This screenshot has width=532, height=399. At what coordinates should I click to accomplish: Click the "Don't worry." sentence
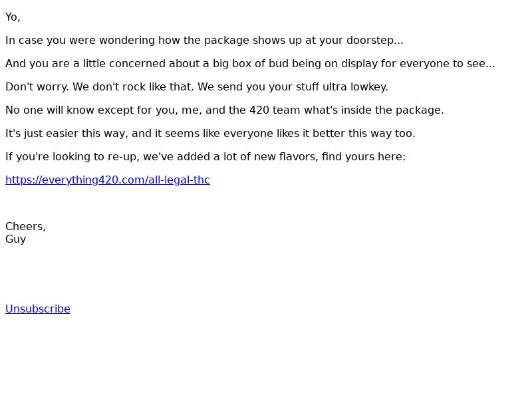click(37, 87)
